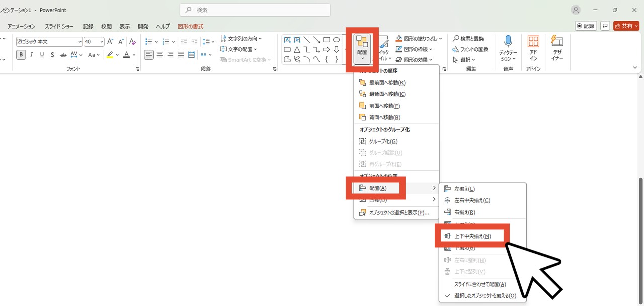Toggle italic text formatting
Screen dimensions: 644x306
coord(31,55)
